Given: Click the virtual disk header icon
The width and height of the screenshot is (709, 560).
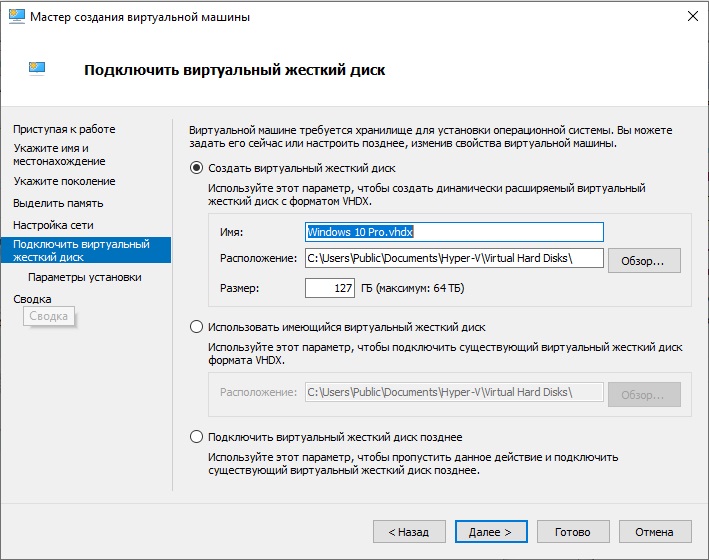Looking at the screenshot, I should tap(37, 69).
